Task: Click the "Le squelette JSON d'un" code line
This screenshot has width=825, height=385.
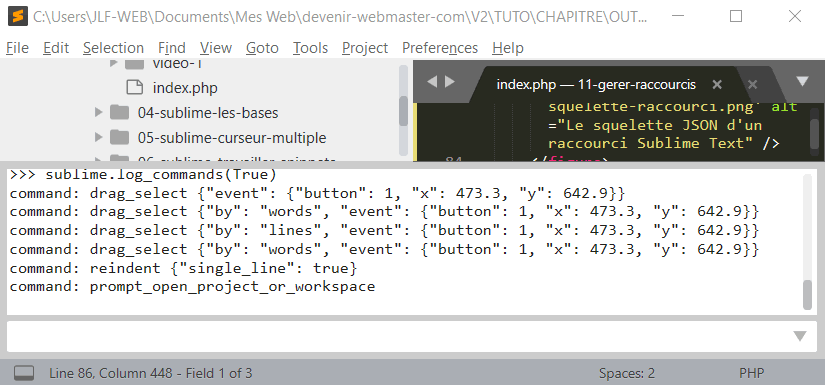Action: pyautogui.click(x=655, y=126)
